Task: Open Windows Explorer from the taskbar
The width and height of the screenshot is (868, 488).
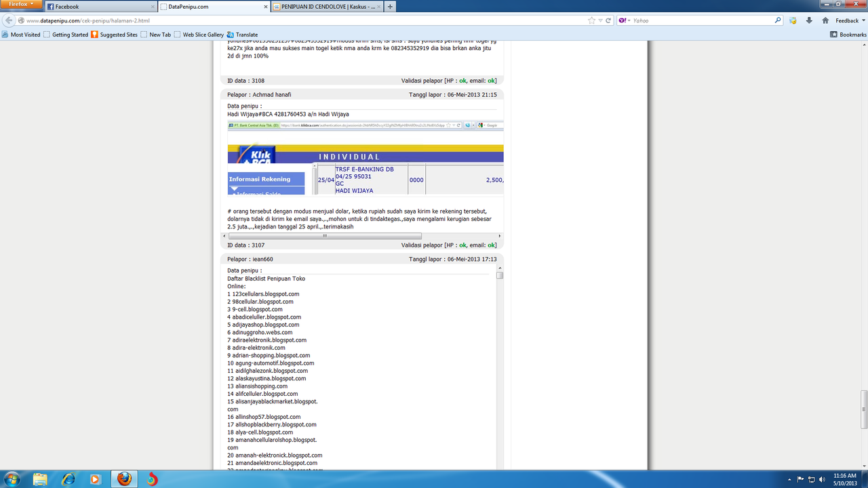Action: (41, 479)
